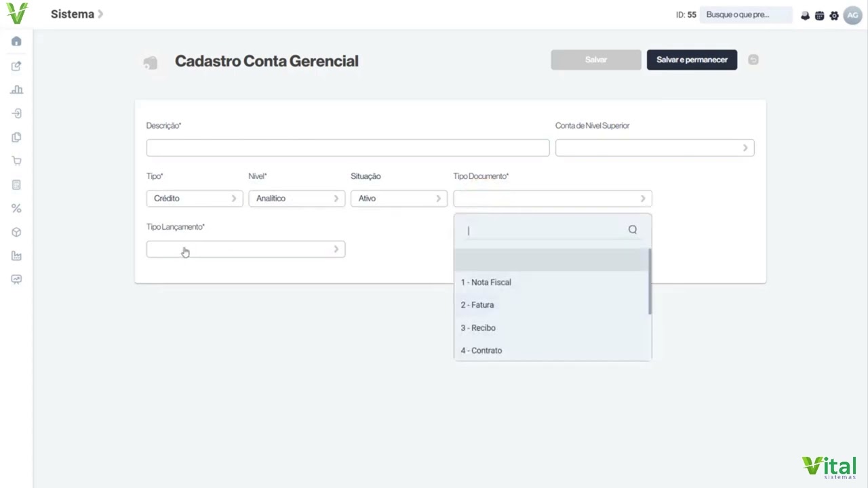Screen dimensions: 868x488
Task: Open the bar chart sidebar icon
Action: tap(16, 89)
